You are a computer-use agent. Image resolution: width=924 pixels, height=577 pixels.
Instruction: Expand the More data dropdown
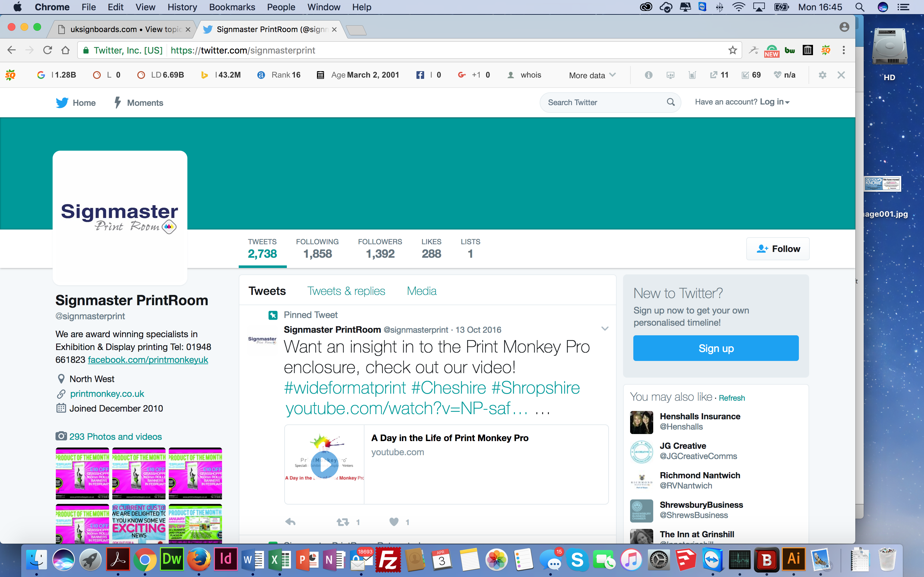click(592, 75)
